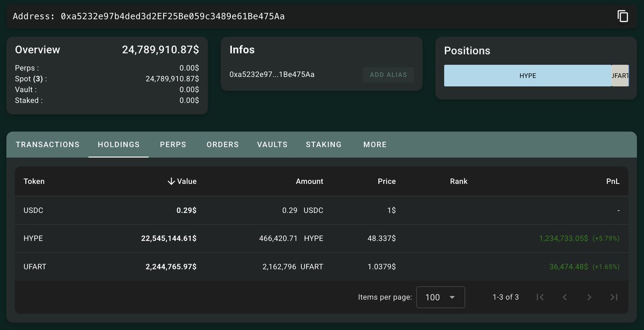Sort the table by the Amount column header
The width and height of the screenshot is (644, 330).
[x=310, y=181]
